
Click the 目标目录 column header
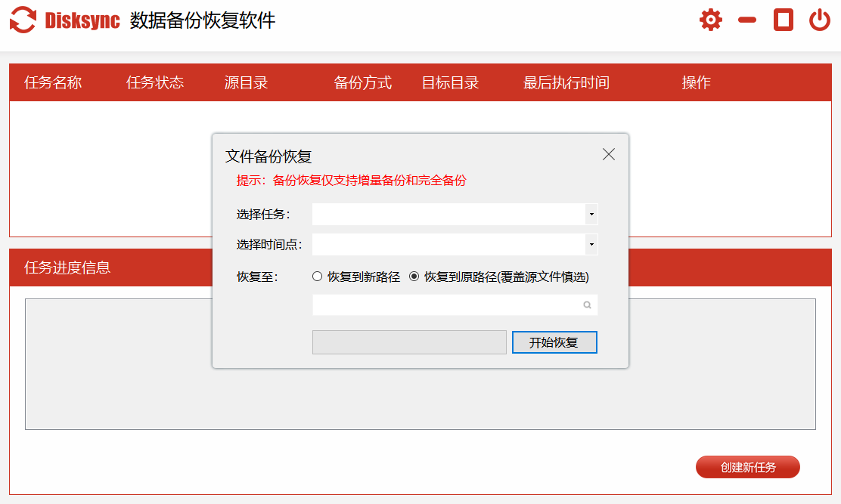[x=450, y=82]
